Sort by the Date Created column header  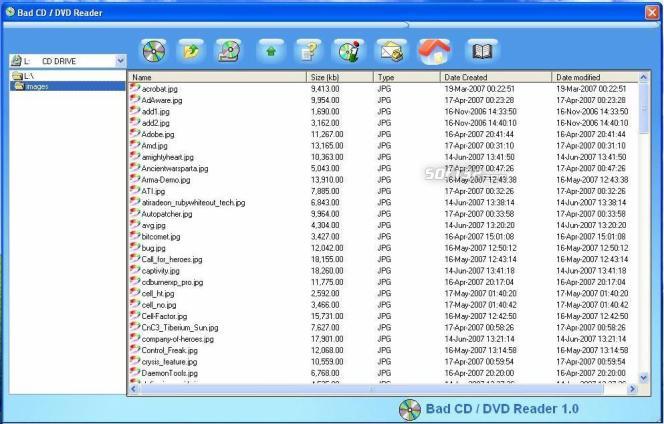[x=496, y=77]
